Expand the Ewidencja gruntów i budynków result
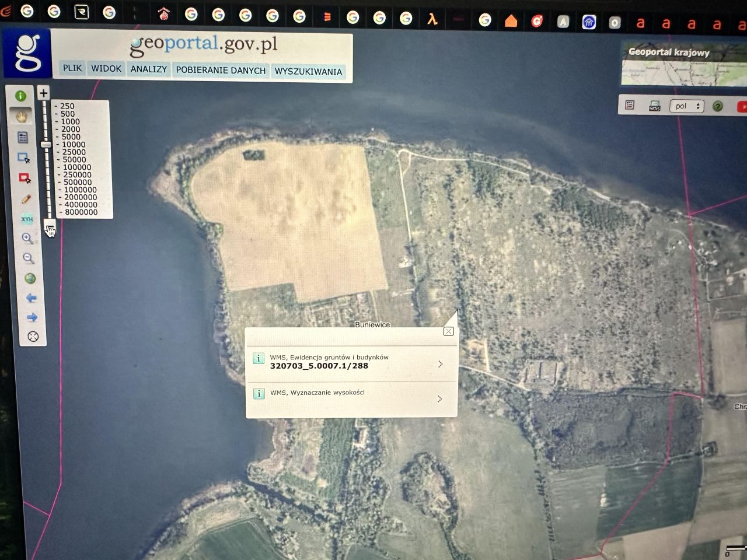The height and width of the screenshot is (560, 747). click(x=440, y=364)
